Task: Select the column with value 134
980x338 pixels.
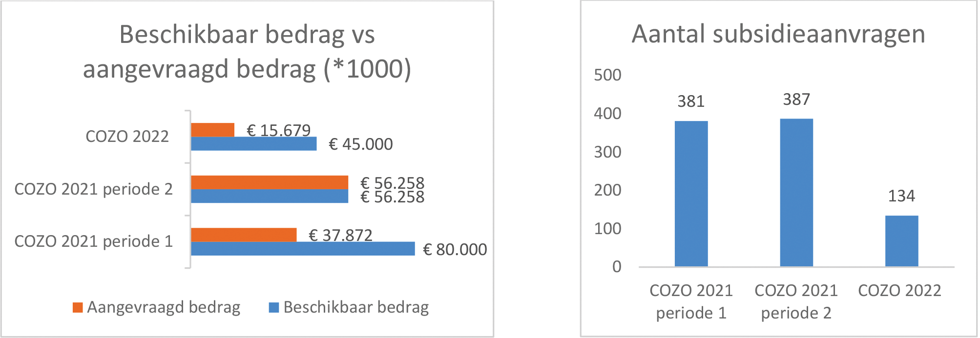Action: [901, 241]
